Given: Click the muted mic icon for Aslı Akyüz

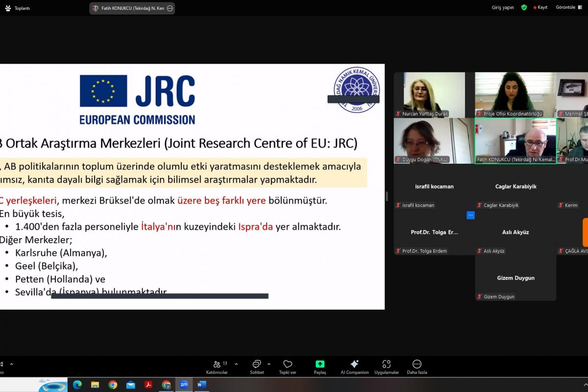Looking at the screenshot, I should coord(480,251).
